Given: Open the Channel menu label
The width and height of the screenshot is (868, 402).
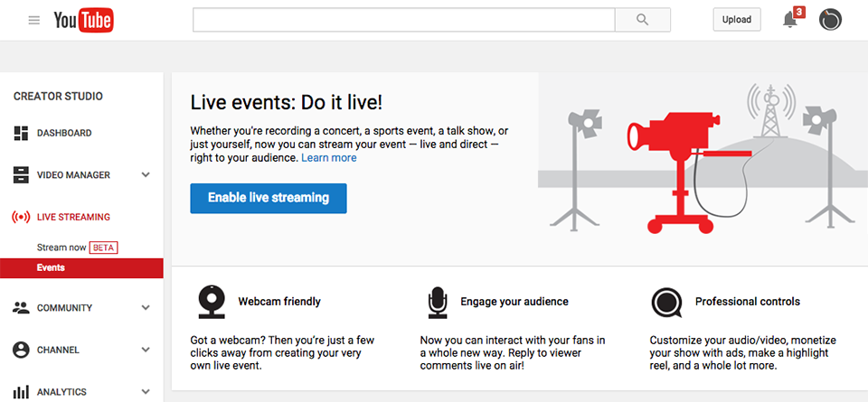Looking at the screenshot, I should coord(58,350).
